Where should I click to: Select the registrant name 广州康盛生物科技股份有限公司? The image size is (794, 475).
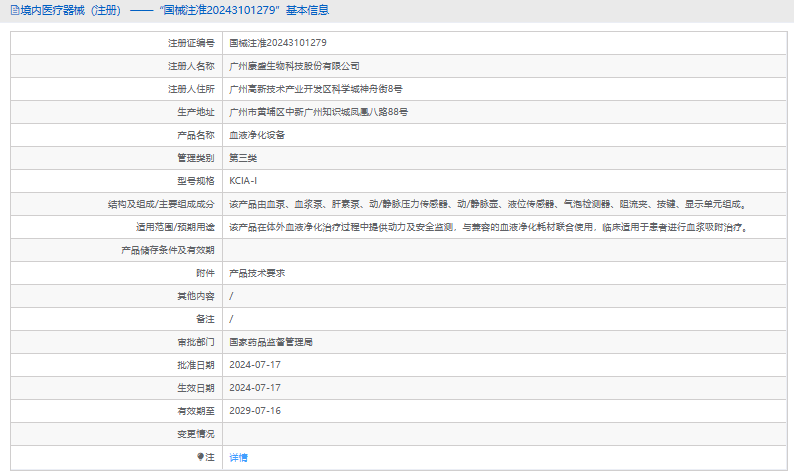coord(294,66)
